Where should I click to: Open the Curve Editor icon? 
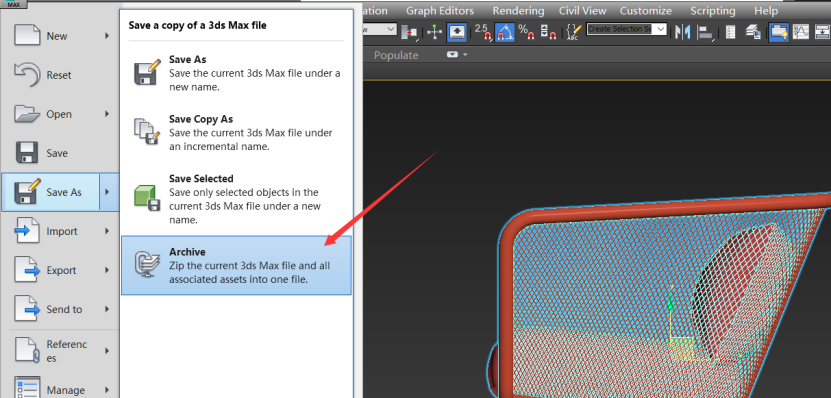[801, 32]
